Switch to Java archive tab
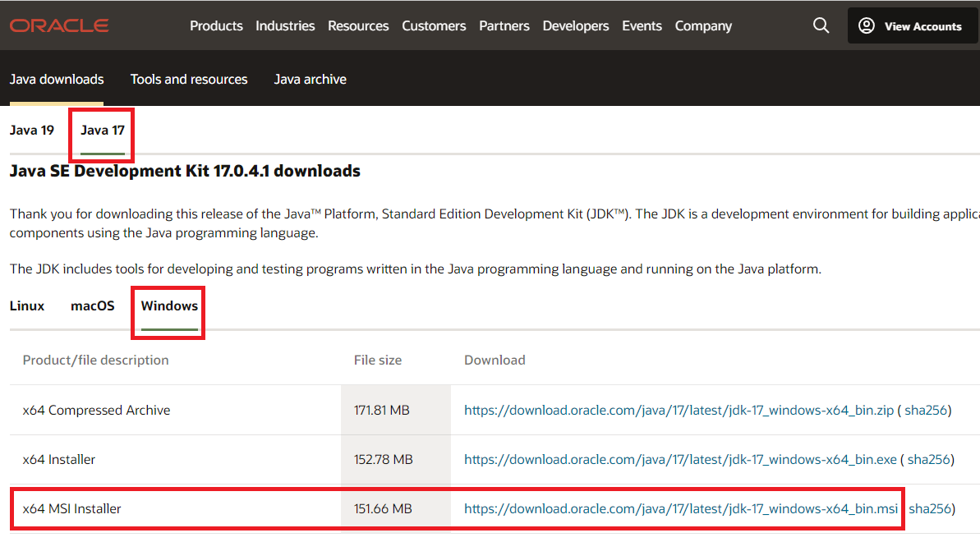This screenshot has height=542, width=980. coord(310,80)
